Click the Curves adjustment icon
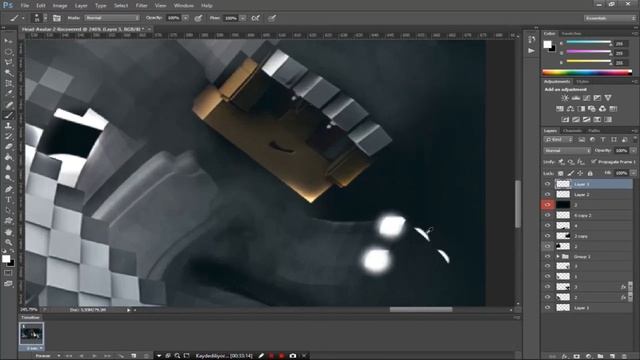640x360 pixels. coord(587,98)
